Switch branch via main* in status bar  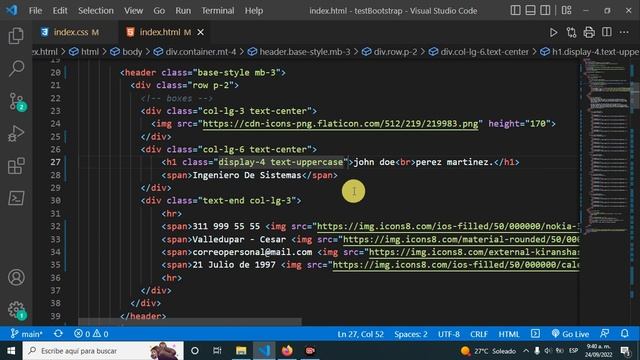pyautogui.click(x=27, y=333)
